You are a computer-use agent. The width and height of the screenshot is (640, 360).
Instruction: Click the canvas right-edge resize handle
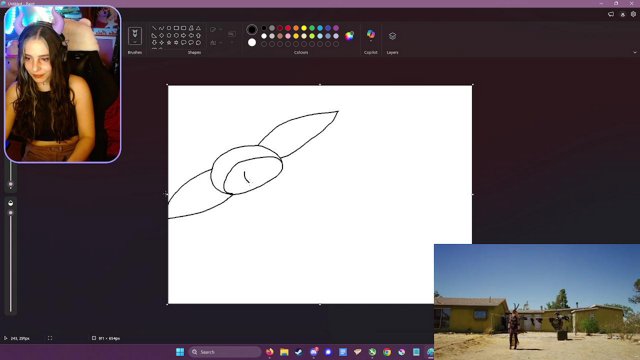click(x=472, y=194)
